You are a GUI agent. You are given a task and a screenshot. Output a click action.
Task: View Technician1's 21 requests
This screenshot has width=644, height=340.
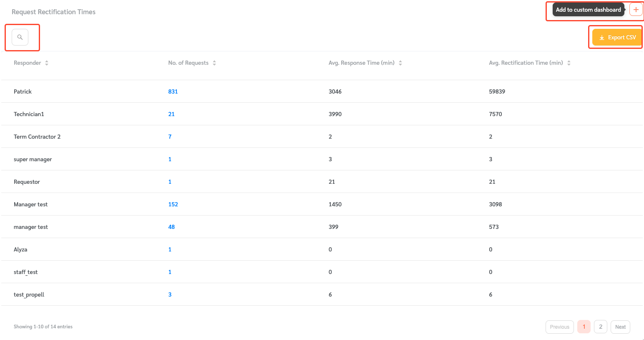(171, 114)
